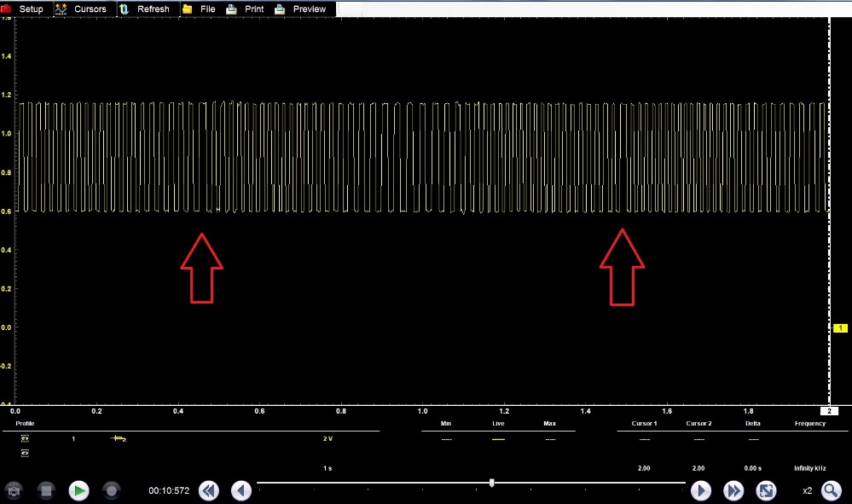Click the playback position slider handle
852x504 pixels.
[x=492, y=483]
